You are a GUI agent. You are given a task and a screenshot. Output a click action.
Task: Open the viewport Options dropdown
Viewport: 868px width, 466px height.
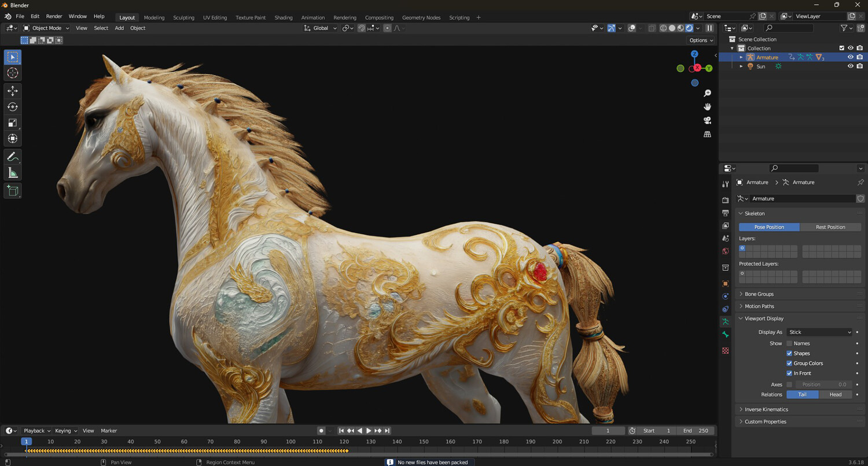(x=701, y=40)
